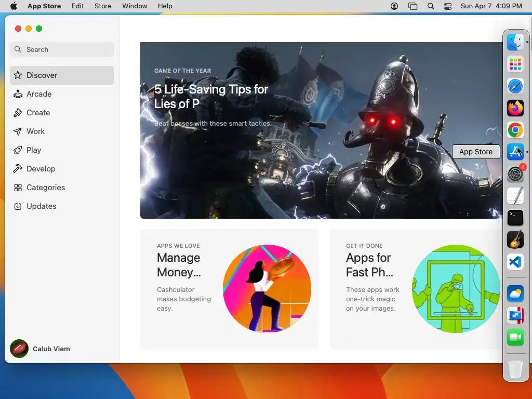532x399 pixels.
Task: Open the Window menu
Action: pyautogui.click(x=135, y=6)
